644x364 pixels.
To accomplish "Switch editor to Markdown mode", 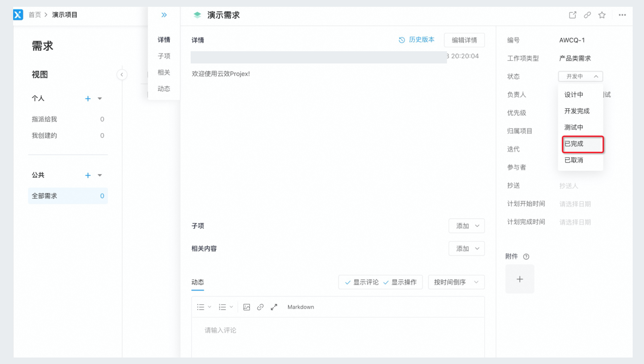I will tap(301, 307).
